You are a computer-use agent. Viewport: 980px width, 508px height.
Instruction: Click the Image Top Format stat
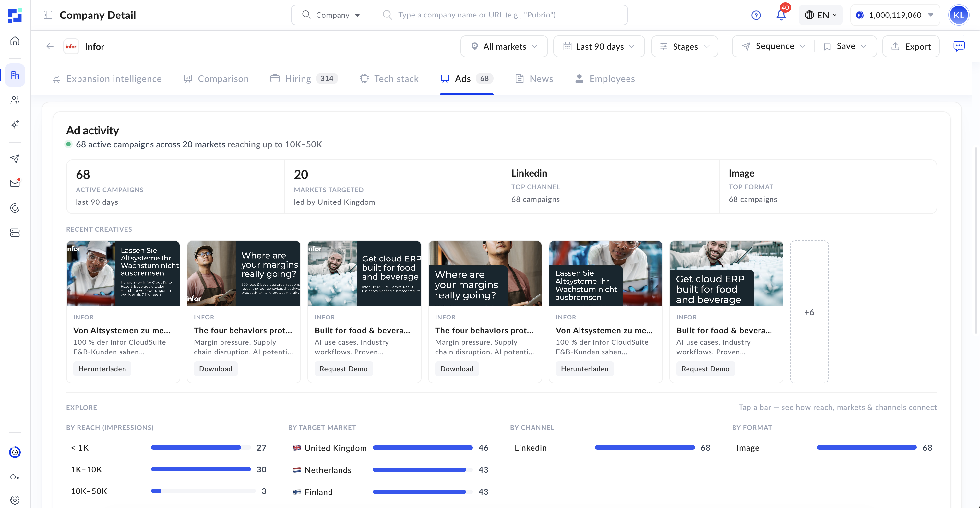tap(828, 187)
